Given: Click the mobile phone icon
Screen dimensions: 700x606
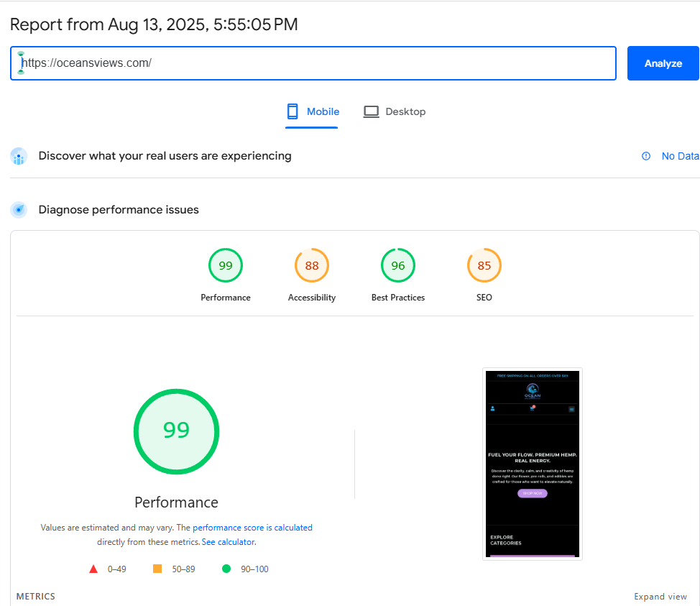Looking at the screenshot, I should [293, 111].
